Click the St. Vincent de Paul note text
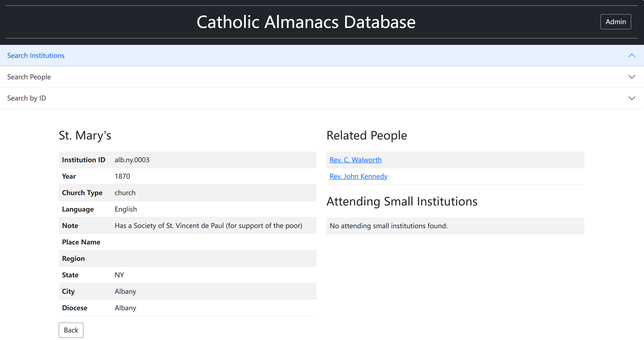Viewport: 644px width, 340px height. click(208, 226)
